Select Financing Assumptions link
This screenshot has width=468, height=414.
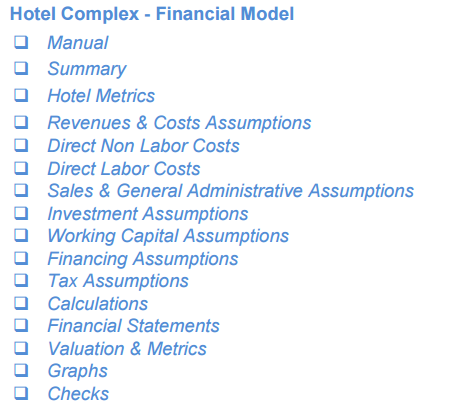[143, 259]
